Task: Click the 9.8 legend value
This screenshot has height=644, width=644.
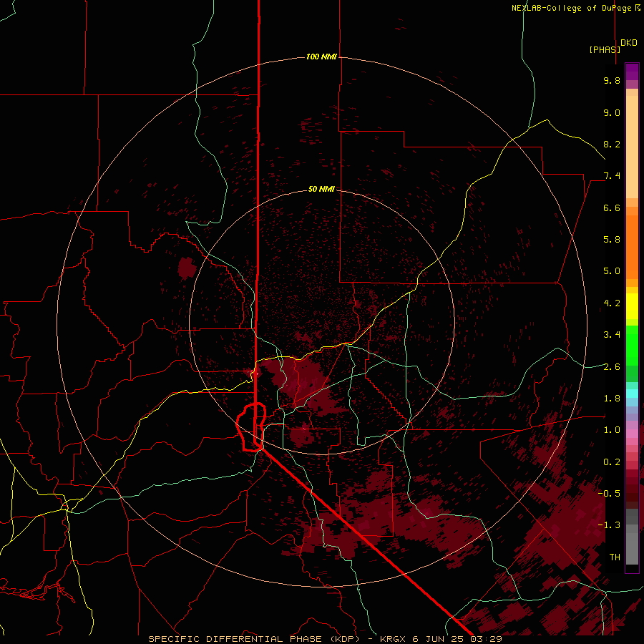Action: (612, 80)
